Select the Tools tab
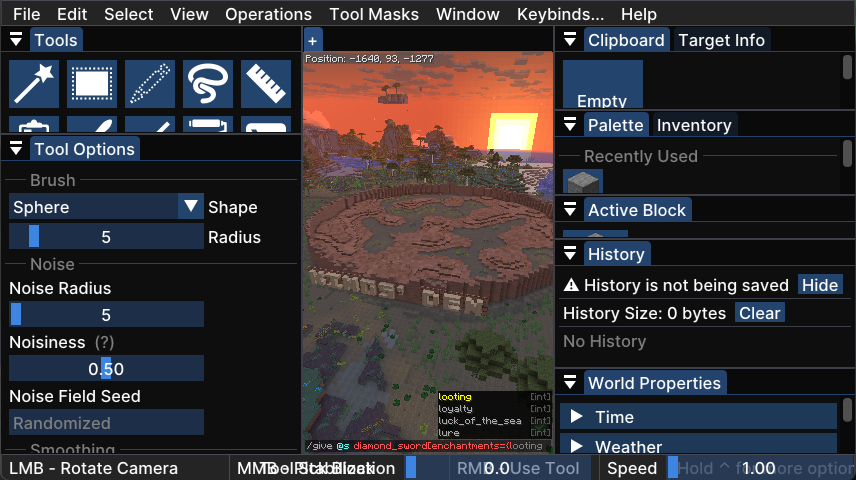 [56, 40]
